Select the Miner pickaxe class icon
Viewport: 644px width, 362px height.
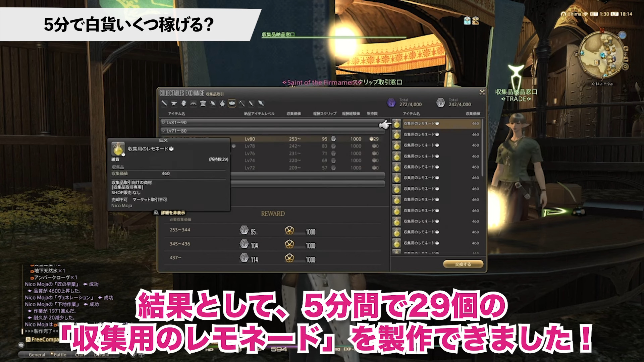tap(241, 104)
